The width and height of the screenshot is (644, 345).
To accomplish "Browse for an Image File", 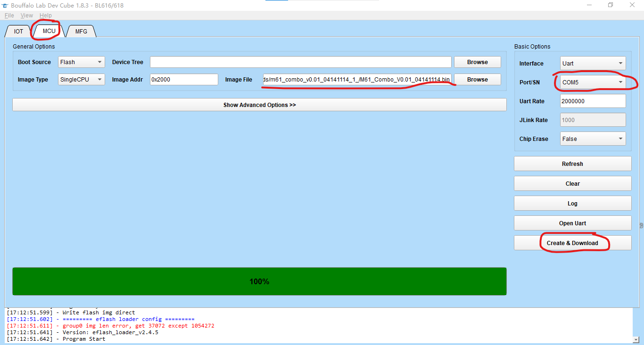I will 478,80.
